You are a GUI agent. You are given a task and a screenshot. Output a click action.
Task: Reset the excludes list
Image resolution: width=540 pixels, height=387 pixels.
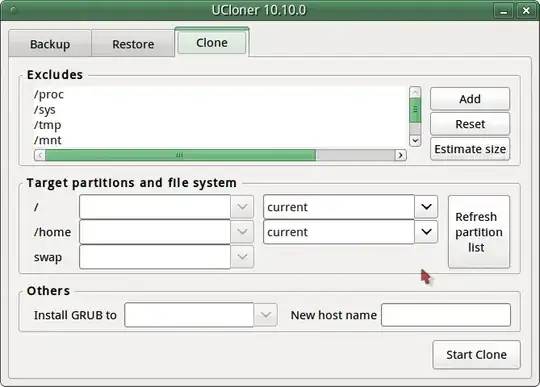(x=470, y=124)
